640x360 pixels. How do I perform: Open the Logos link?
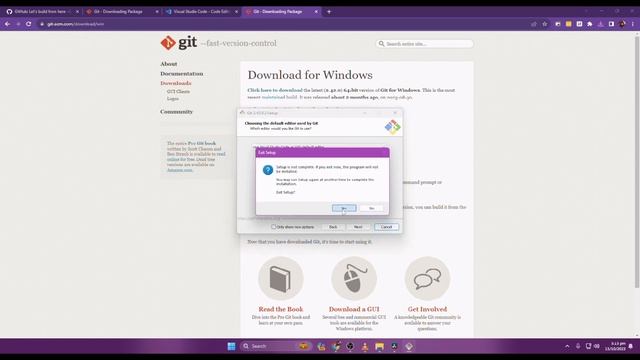click(173, 98)
